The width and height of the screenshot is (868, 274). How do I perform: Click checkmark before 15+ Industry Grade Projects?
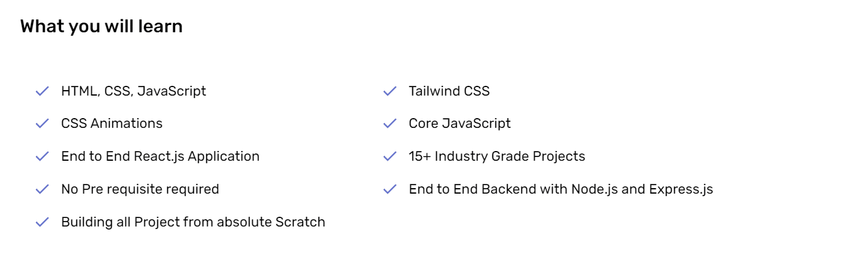tap(390, 156)
